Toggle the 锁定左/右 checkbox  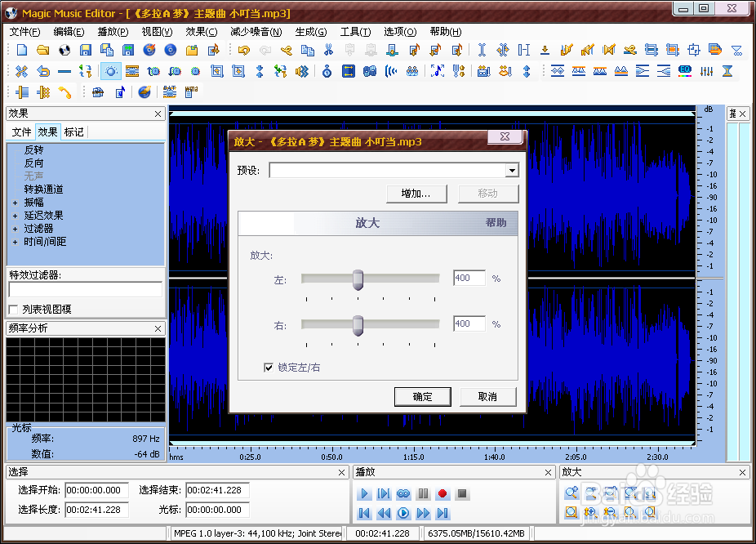click(x=269, y=368)
